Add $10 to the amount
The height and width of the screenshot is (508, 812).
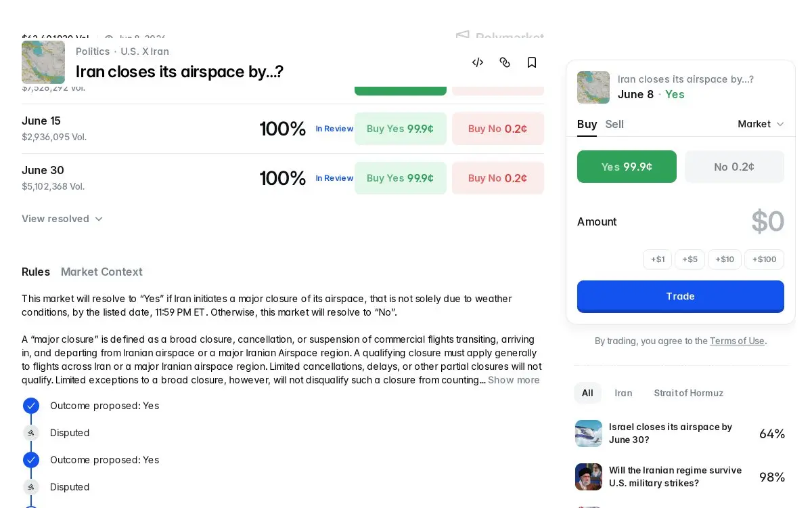(x=725, y=259)
